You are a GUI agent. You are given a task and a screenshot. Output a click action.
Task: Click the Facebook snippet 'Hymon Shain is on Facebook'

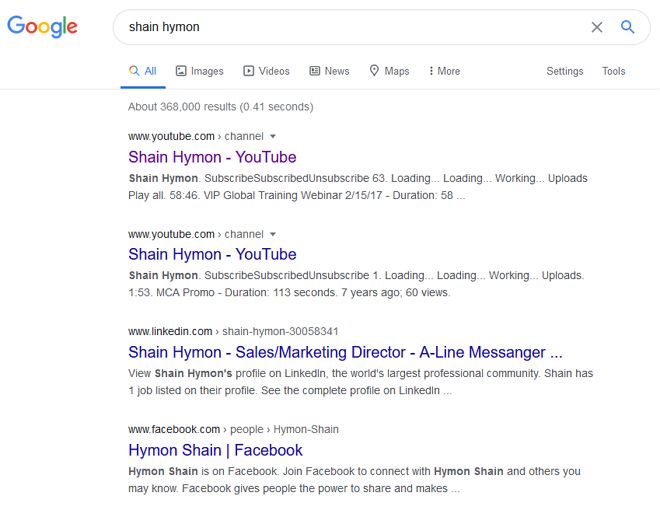(203, 471)
